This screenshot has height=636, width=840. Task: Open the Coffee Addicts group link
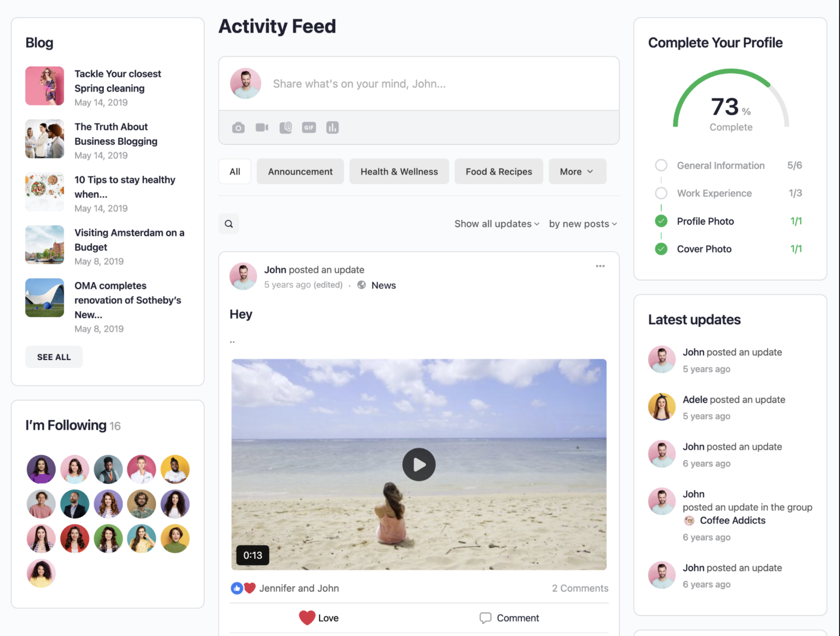coord(732,520)
